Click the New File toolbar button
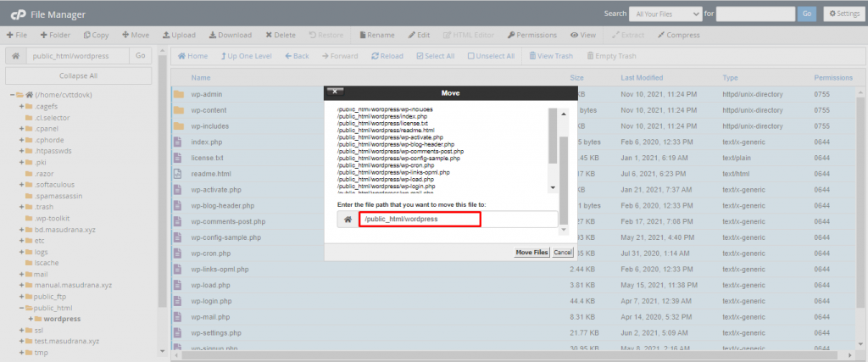This screenshot has width=868, height=362. [x=17, y=35]
